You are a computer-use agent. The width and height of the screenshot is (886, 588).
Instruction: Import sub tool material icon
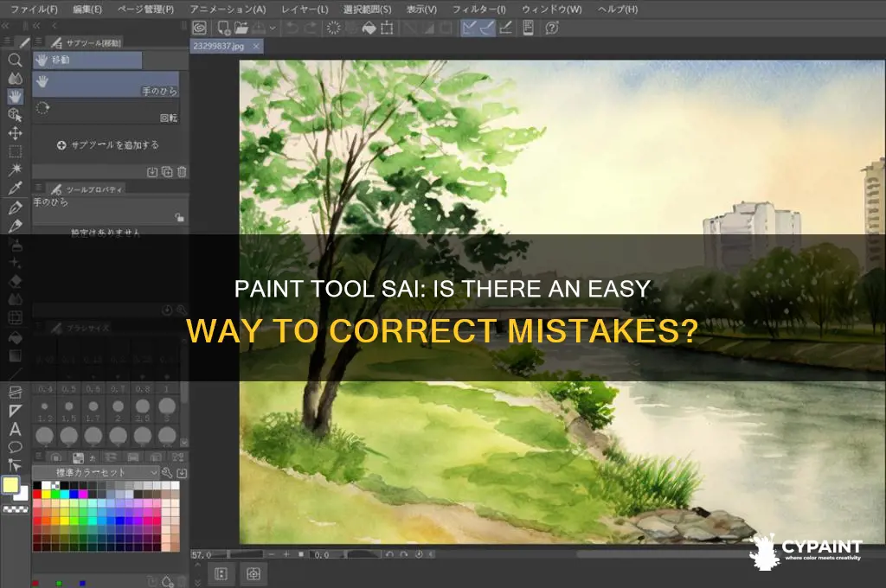[x=152, y=172]
